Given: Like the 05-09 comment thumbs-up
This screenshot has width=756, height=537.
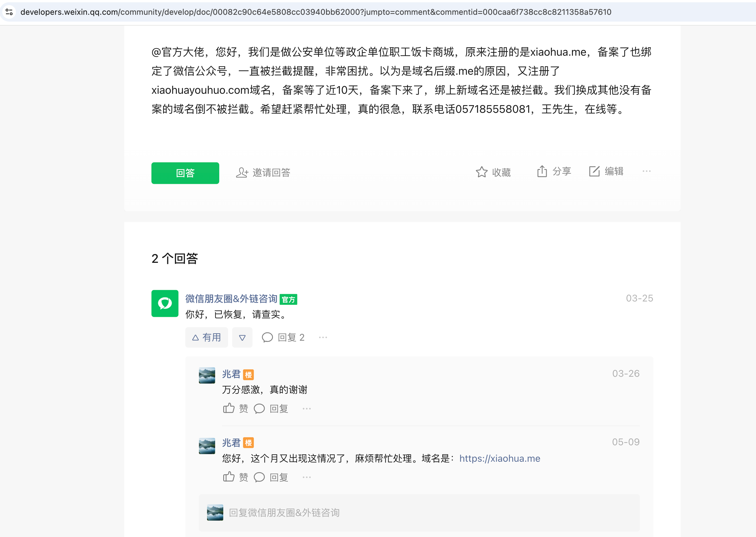Looking at the screenshot, I should 229,477.
